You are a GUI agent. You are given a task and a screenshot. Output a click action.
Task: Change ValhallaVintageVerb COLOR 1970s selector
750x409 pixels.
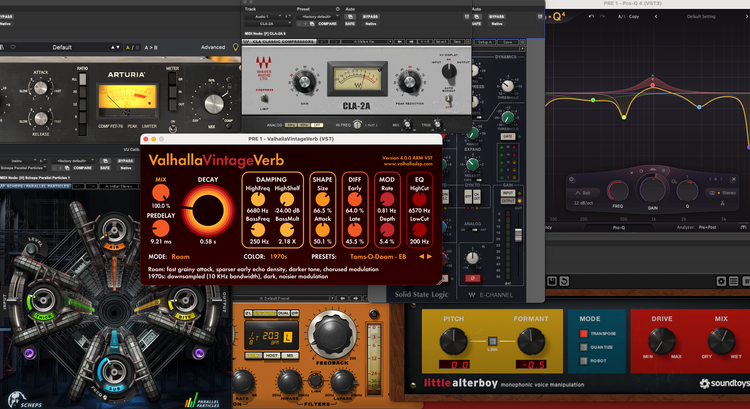[278, 257]
